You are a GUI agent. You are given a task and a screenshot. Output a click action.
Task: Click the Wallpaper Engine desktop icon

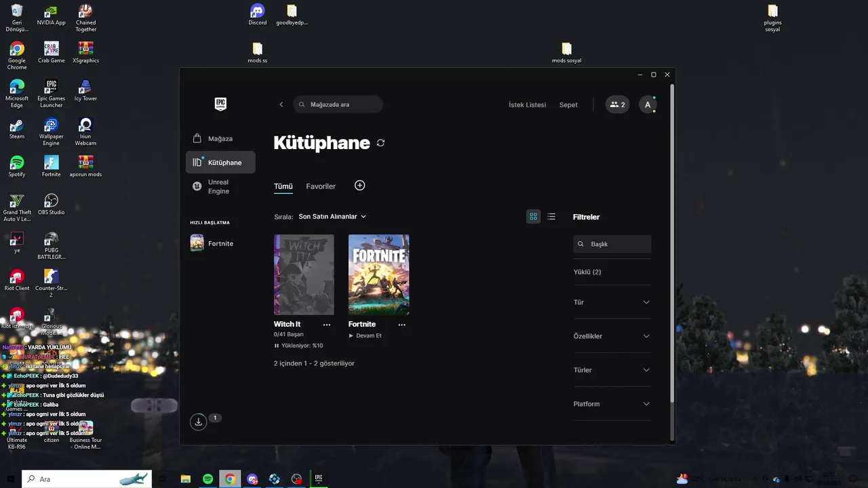pyautogui.click(x=52, y=131)
